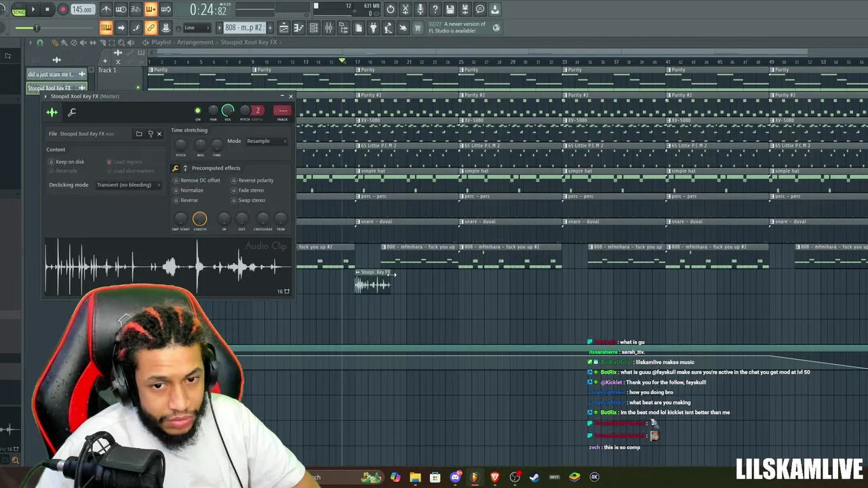This screenshot has height=488, width=868.
Task: Select Stoopid Xool Key FX picker item
Action: click(x=56, y=88)
